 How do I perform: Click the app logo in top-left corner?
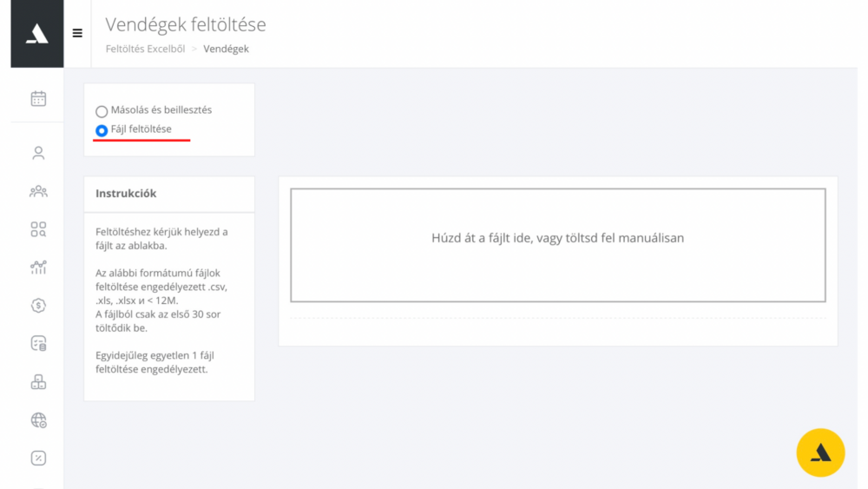(37, 34)
